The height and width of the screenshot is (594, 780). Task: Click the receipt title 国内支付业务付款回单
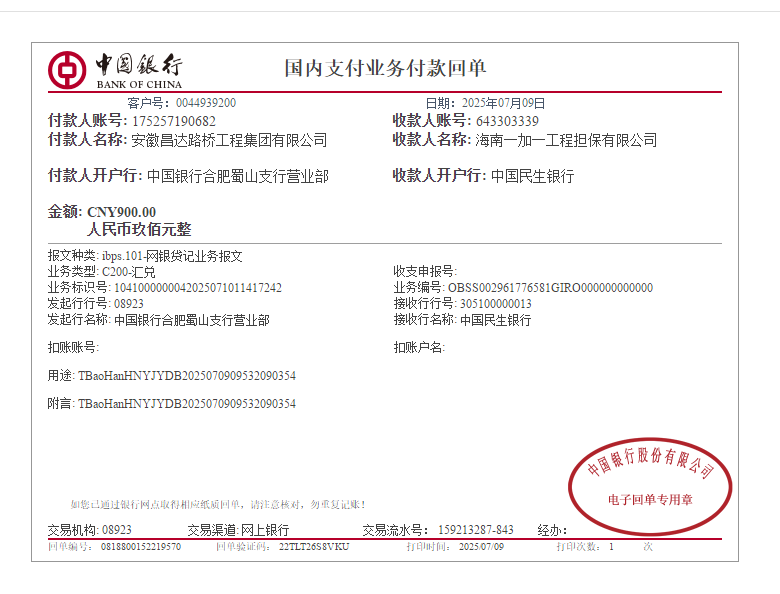click(385, 68)
